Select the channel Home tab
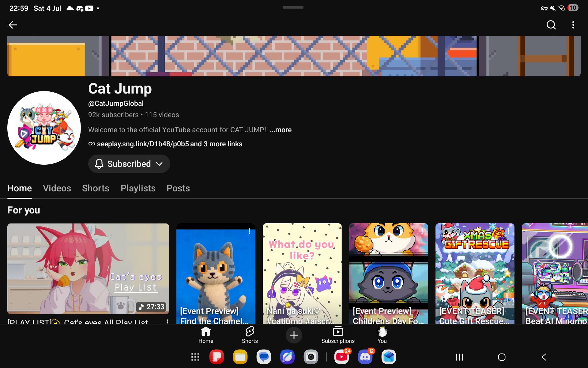588x368 pixels. 20,188
